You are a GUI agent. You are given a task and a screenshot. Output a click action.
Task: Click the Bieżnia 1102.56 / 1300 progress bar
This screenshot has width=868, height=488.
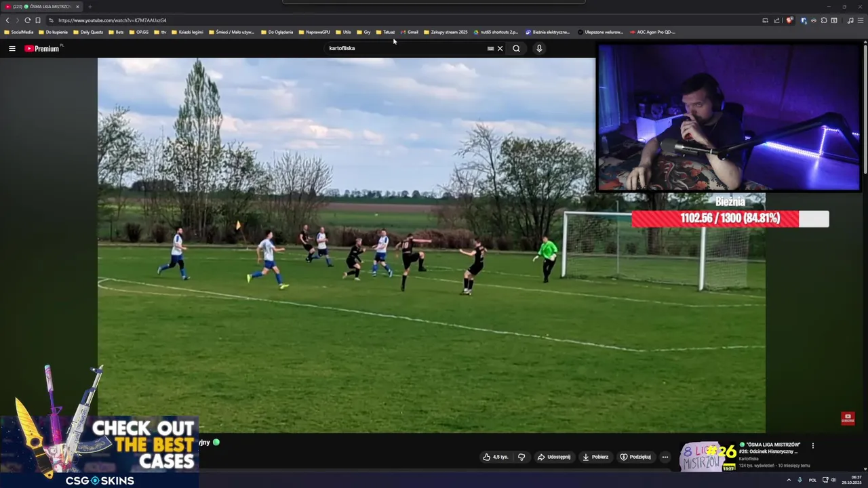pyautogui.click(x=730, y=218)
